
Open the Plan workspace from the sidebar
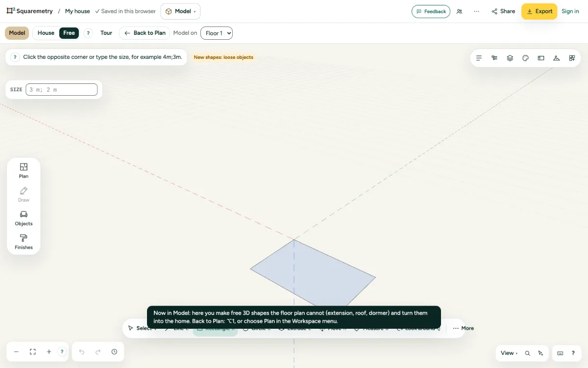(24, 170)
